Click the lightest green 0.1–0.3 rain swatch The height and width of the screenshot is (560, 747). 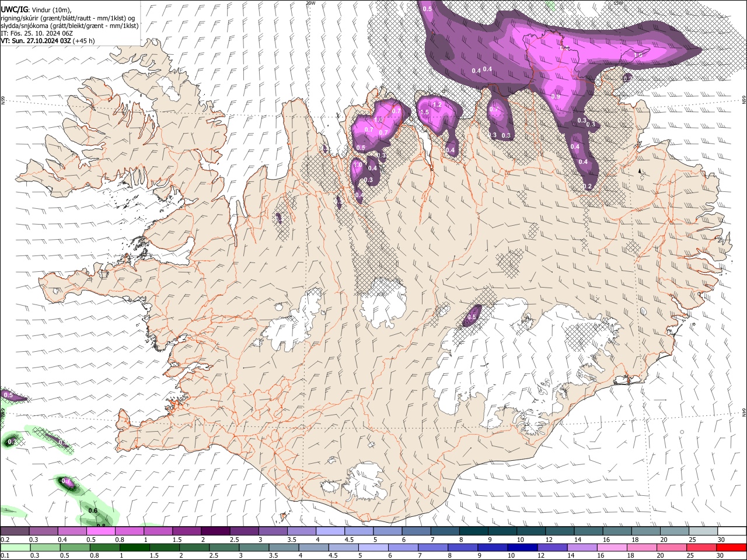15,547
